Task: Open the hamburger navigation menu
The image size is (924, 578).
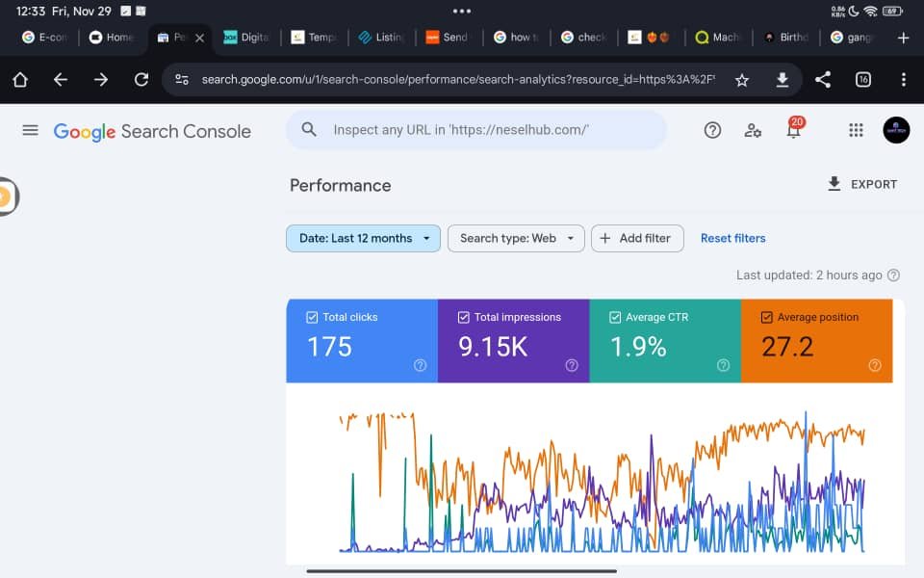Action: point(30,130)
